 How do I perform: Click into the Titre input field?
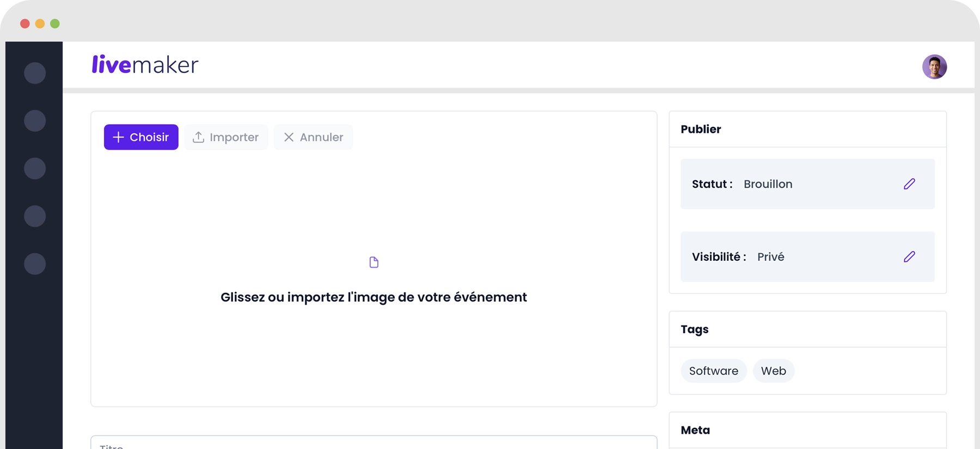click(373, 444)
